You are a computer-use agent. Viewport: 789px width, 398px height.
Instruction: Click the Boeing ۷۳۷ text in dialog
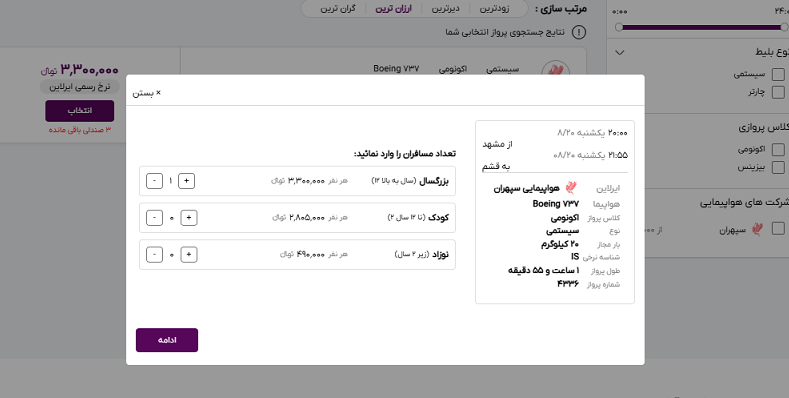556,204
